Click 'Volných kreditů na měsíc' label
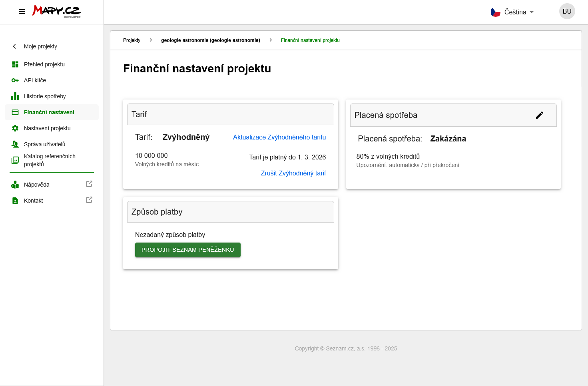 (167, 164)
